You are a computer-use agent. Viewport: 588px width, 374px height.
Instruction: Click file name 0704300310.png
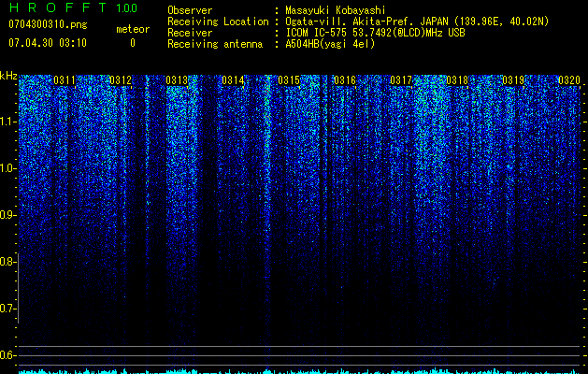[48, 24]
